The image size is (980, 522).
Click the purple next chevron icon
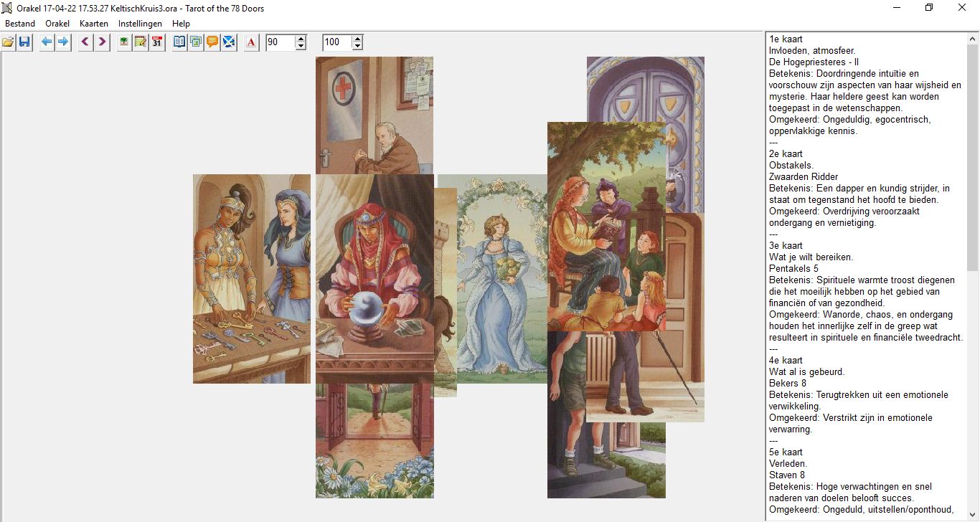[102, 42]
